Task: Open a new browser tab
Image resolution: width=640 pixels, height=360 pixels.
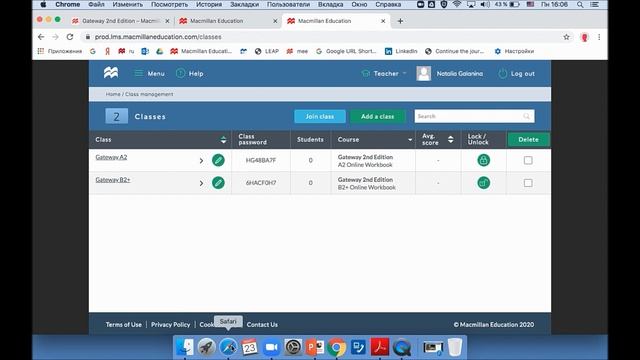Action: (400, 21)
